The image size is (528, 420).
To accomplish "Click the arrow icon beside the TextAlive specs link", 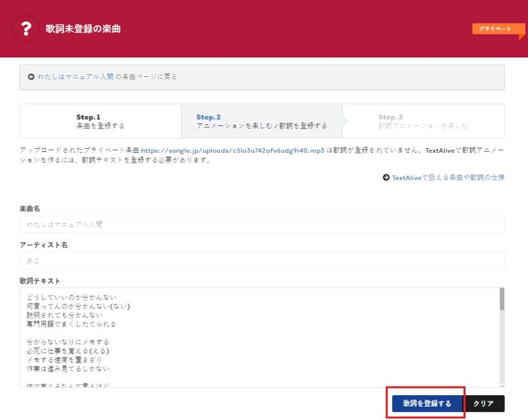I will (385, 177).
